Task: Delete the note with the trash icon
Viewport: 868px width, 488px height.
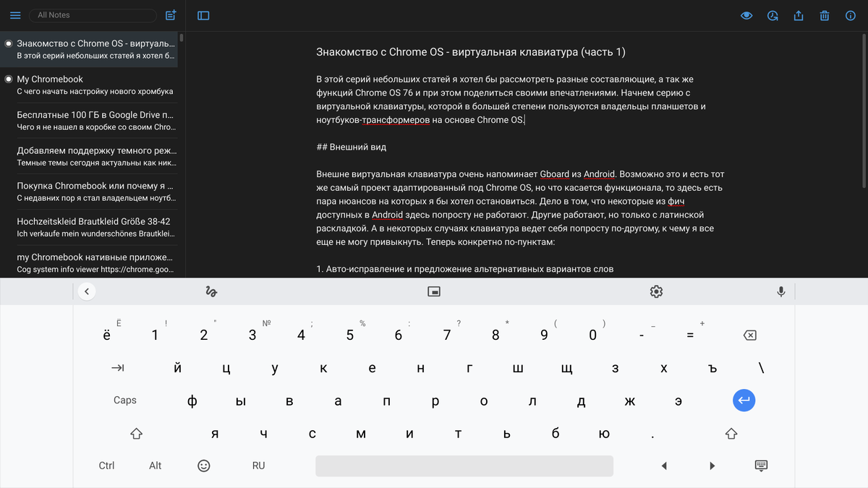Action: pos(825,15)
